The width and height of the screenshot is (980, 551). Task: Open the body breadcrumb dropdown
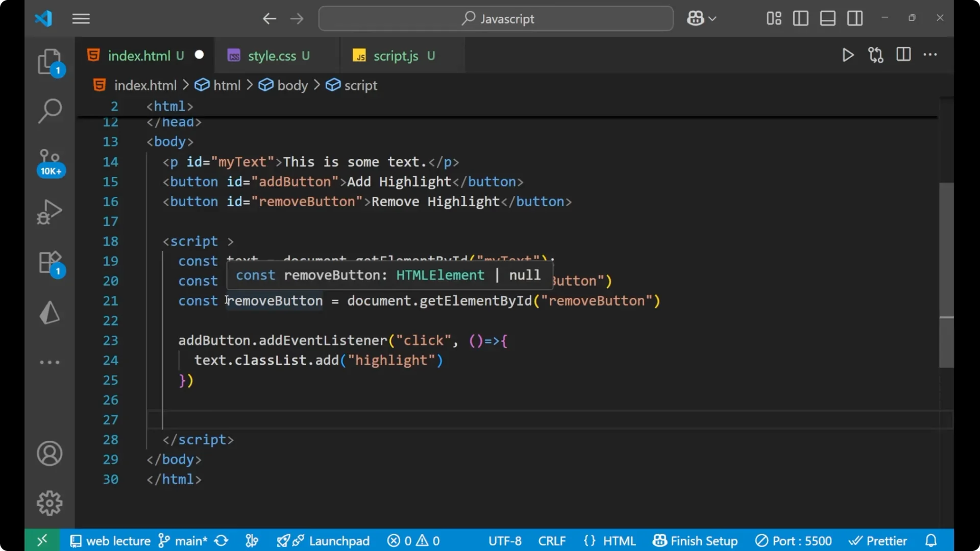tap(292, 85)
